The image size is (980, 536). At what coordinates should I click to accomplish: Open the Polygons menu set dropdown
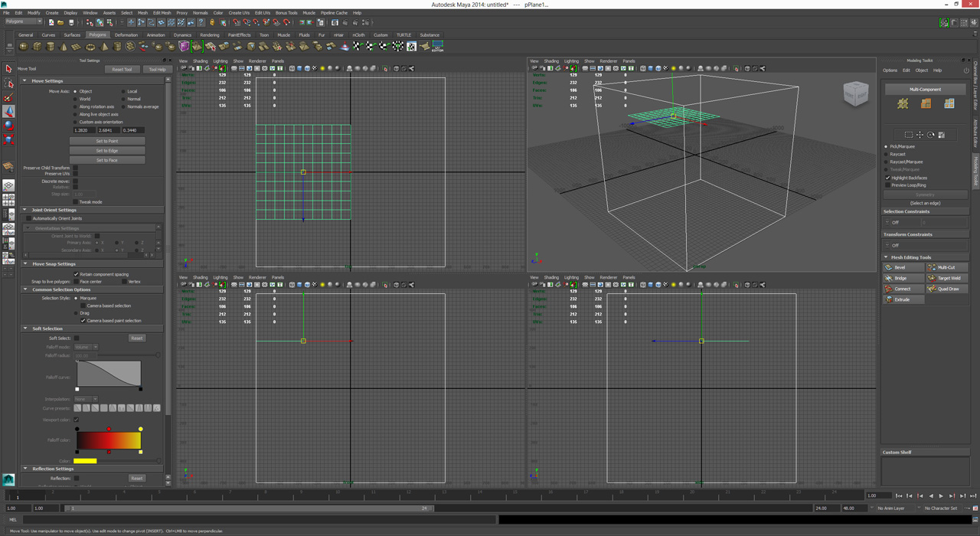pos(24,21)
